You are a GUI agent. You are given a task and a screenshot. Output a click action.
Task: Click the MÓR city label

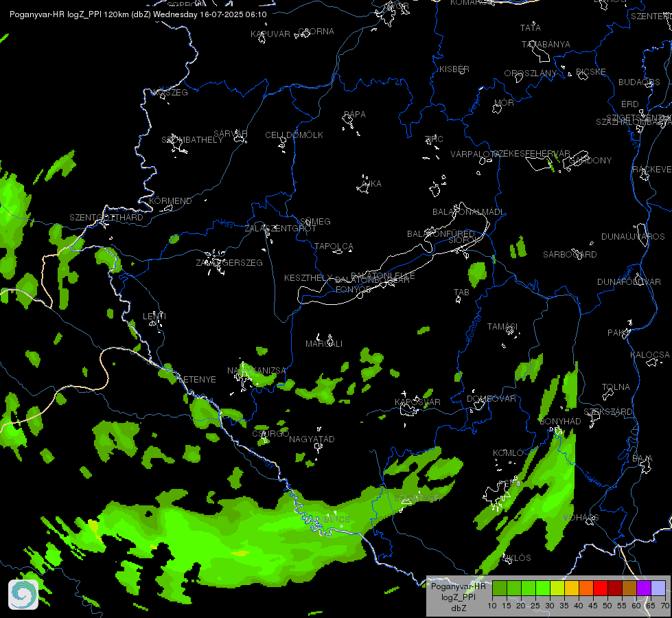(x=504, y=103)
